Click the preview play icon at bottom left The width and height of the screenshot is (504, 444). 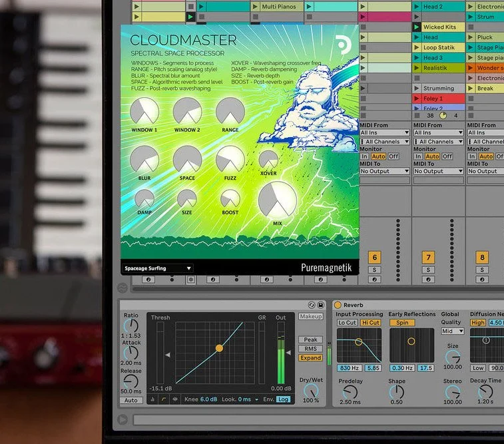click(x=123, y=419)
